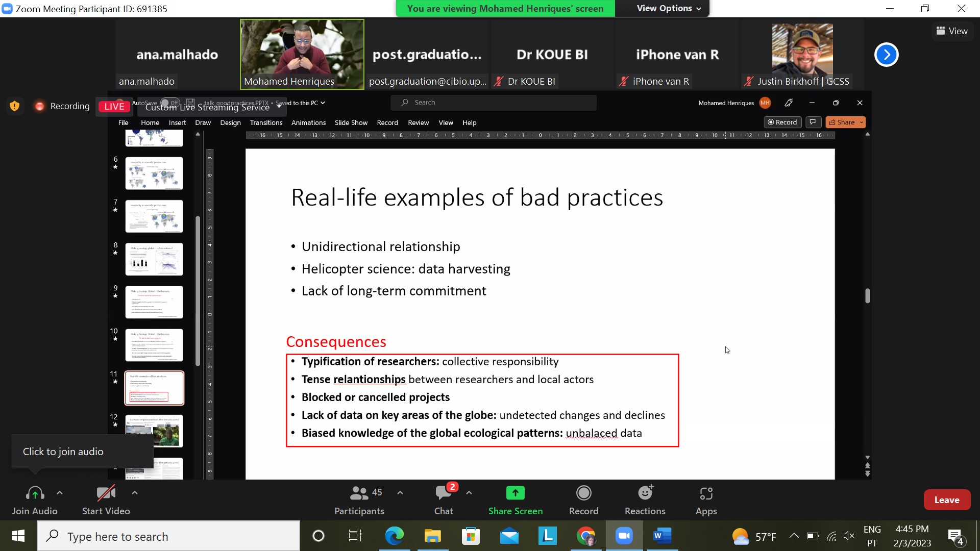Open the Share button dropdown arrow

[x=862, y=122]
